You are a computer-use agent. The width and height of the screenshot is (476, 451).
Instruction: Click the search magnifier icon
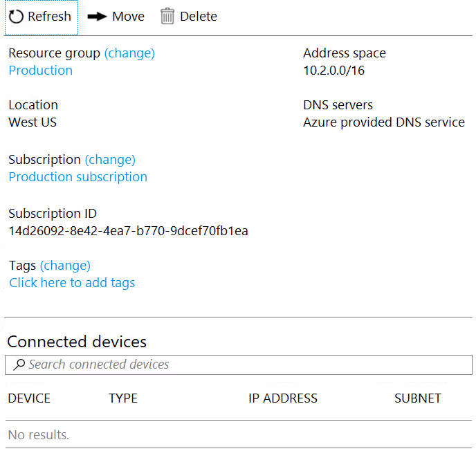pos(19,365)
